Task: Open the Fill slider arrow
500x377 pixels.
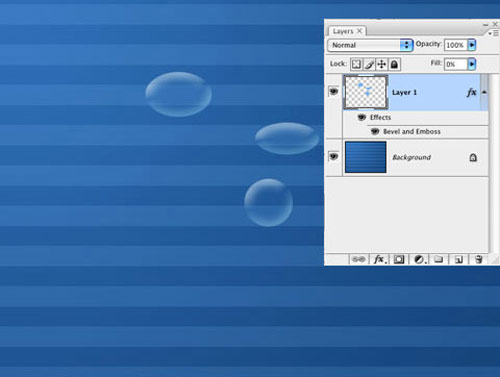Action: point(472,64)
